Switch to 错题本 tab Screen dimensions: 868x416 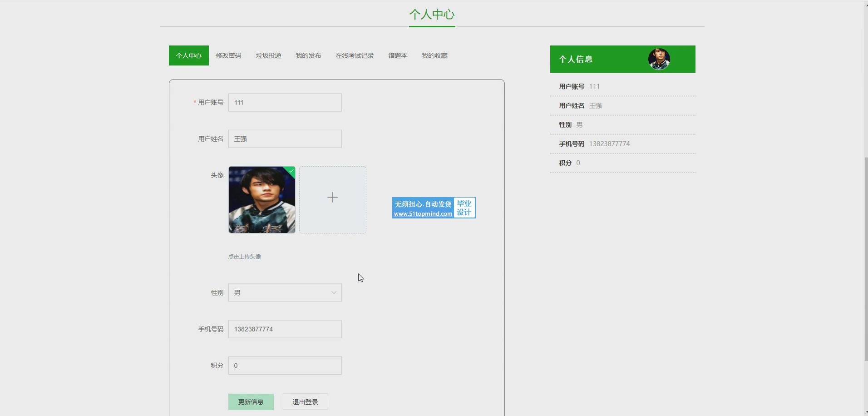[398, 55]
